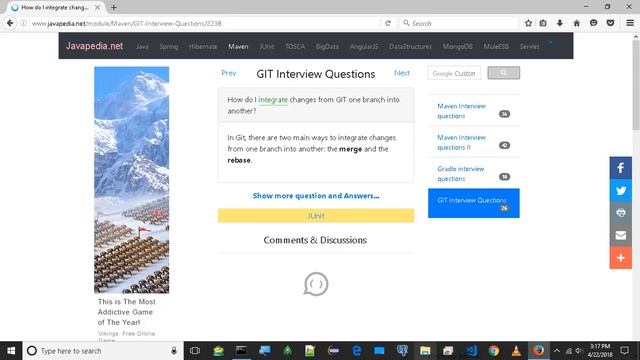Open the Spring menu item
This screenshot has height=360, width=640.
click(169, 47)
